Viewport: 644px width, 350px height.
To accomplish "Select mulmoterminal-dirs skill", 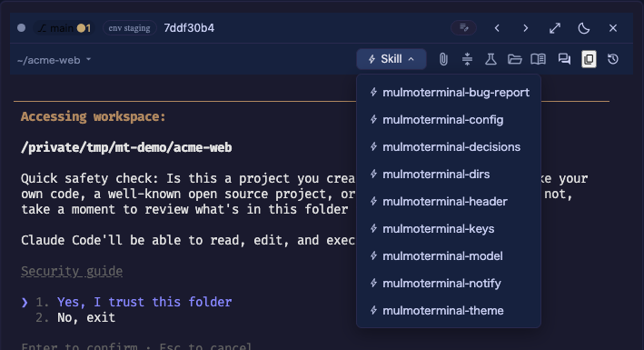I will point(449,174).
